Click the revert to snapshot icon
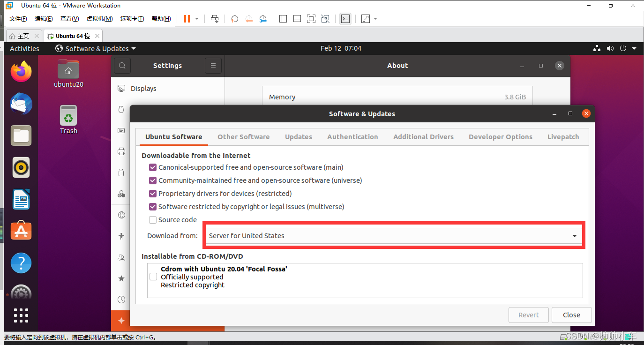 click(249, 19)
